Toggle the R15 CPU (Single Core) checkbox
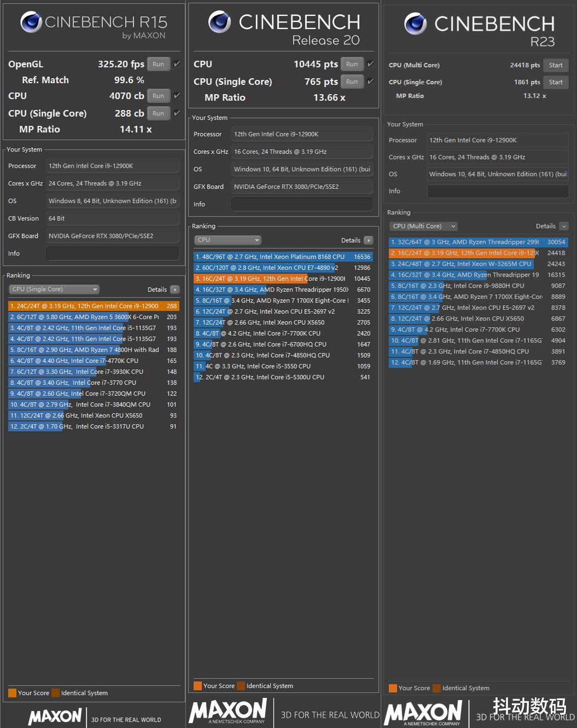Image resolution: width=577 pixels, height=728 pixels. point(177,113)
